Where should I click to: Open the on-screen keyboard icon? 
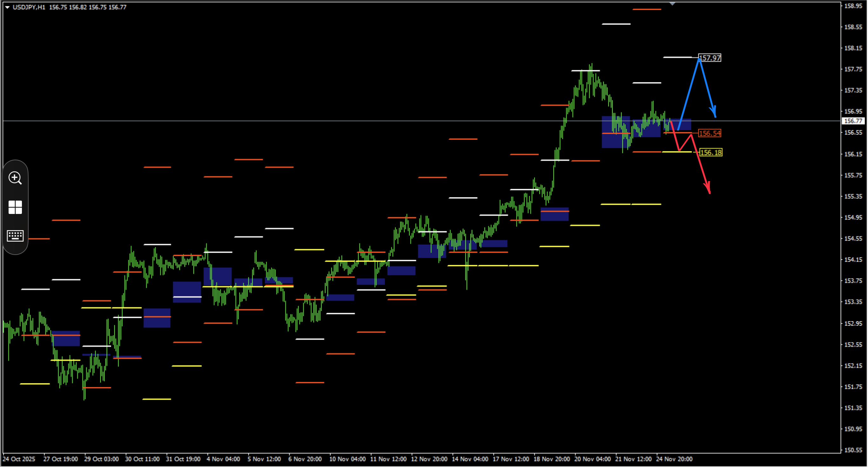(15, 236)
